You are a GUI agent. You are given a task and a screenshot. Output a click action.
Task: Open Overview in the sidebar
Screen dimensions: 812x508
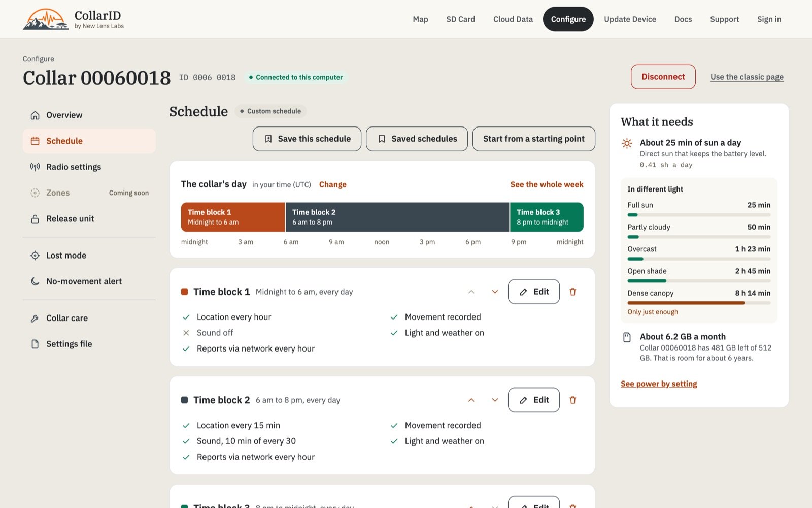click(x=89, y=115)
